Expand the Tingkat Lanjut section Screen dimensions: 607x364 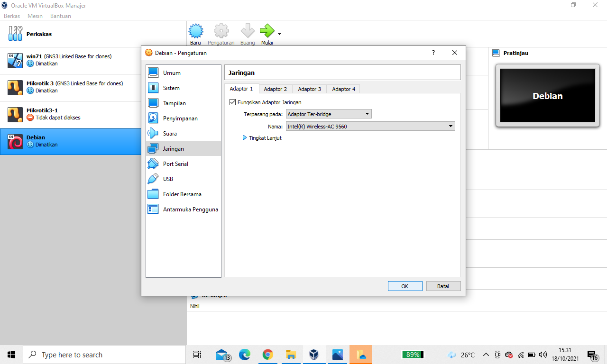262,138
